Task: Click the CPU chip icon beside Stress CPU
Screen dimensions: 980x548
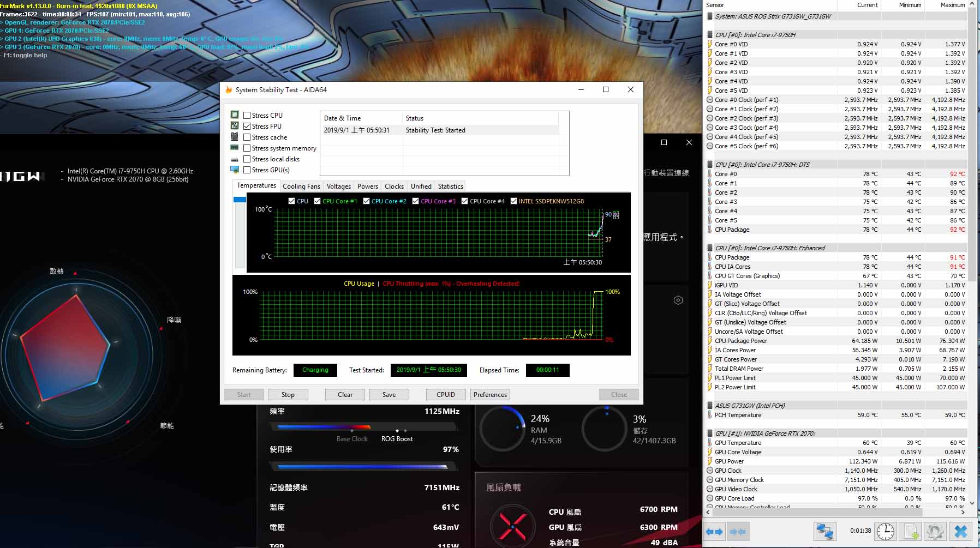Action: 235,115
